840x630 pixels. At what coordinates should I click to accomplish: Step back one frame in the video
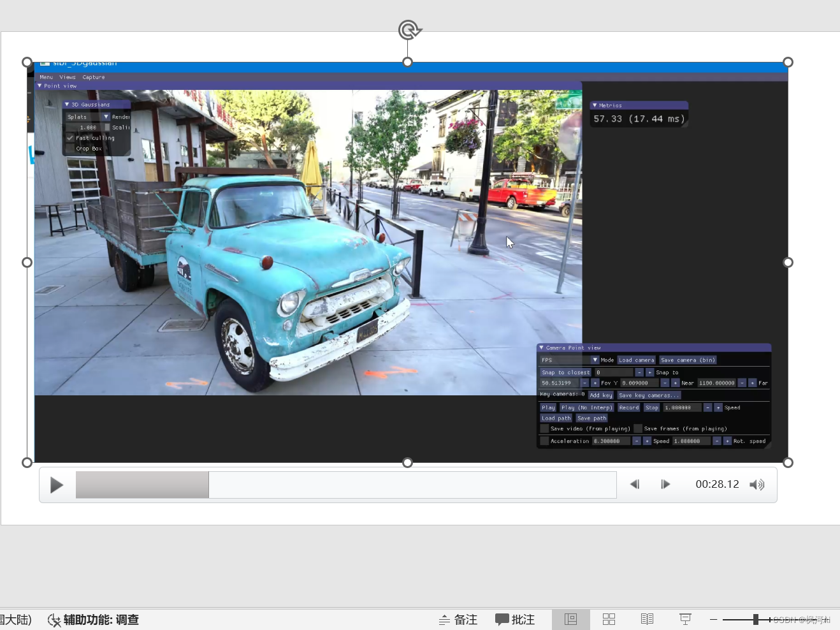click(635, 484)
